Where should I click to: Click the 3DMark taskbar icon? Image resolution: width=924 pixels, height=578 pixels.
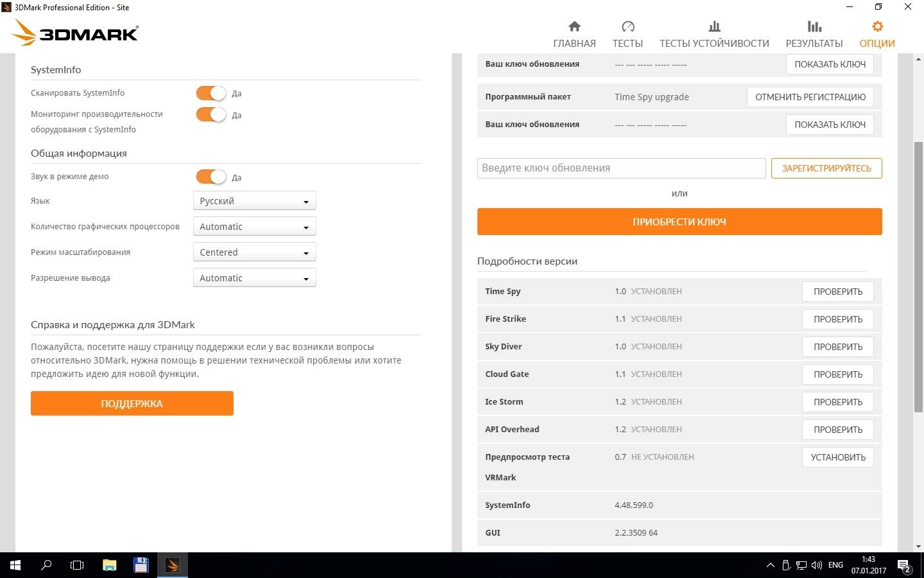coord(172,565)
